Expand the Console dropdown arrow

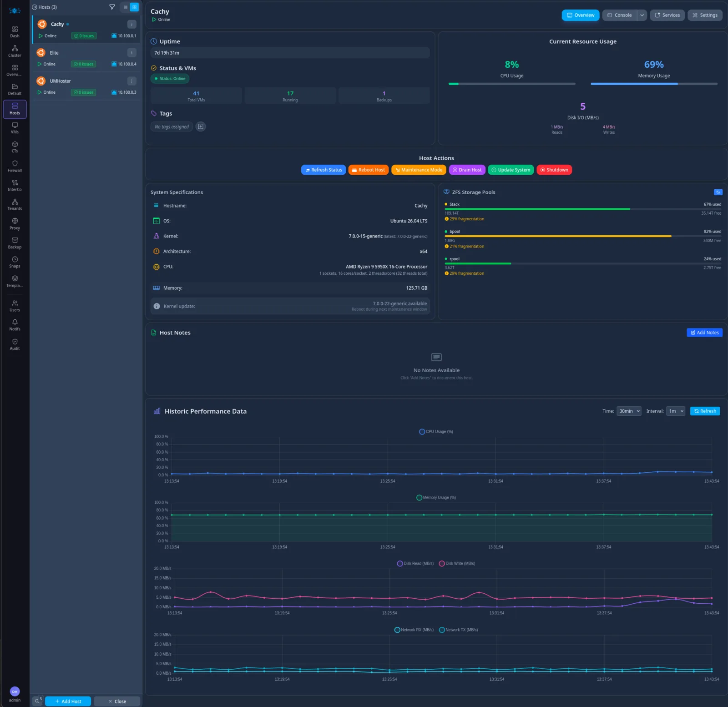click(x=642, y=15)
